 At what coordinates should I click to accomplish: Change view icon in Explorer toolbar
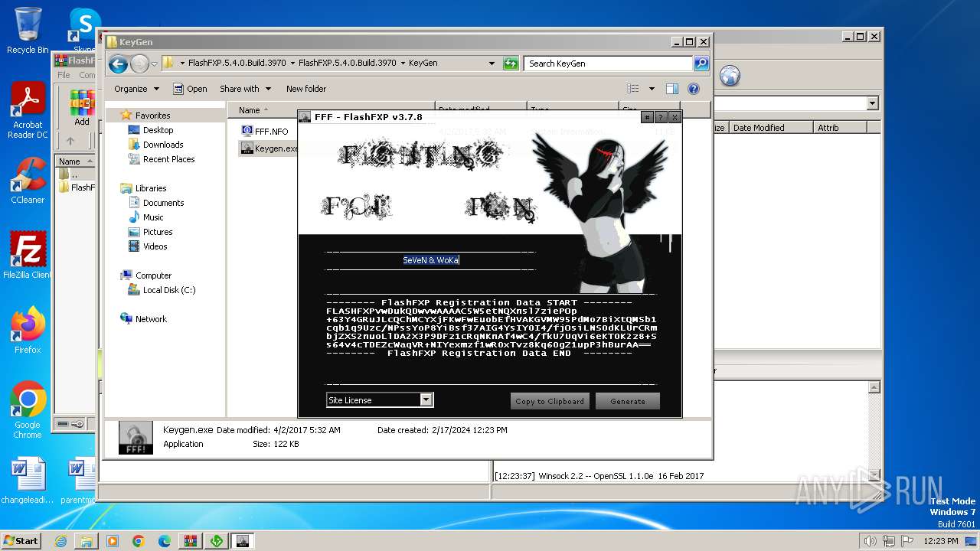point(633,89)
